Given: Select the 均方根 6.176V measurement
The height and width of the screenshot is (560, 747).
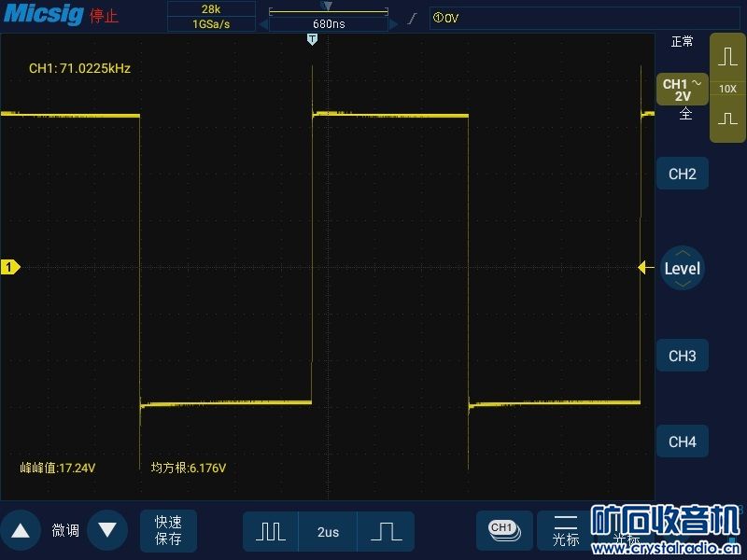Looking at the screenshot, I should (x=189, y=469).
